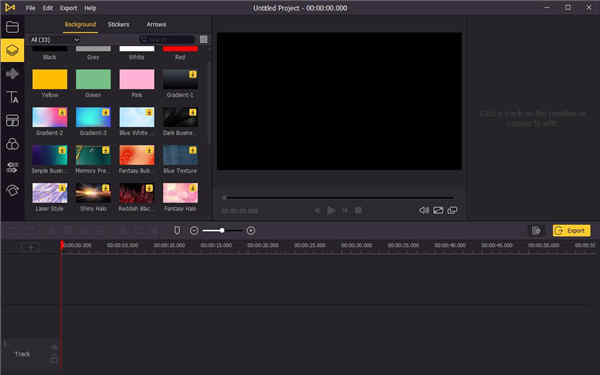Play the preview video
This screenshot has width=600, height=375.
point(331,210)
